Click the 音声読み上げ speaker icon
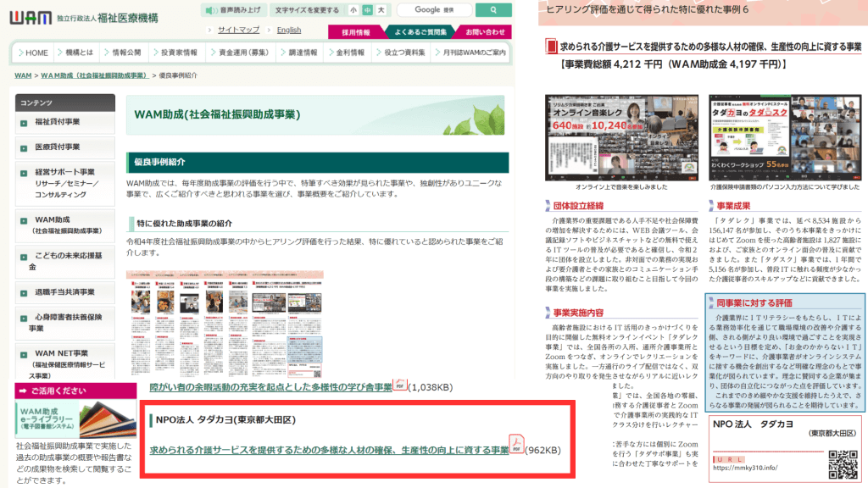Screen dimensions: 868x488 pos(209,10)
